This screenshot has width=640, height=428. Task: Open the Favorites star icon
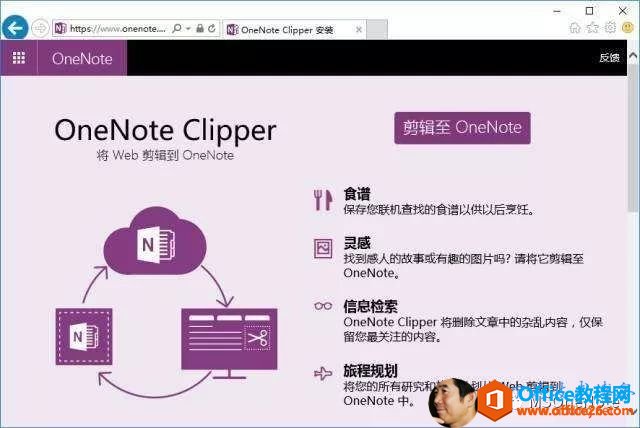(593, 28)
